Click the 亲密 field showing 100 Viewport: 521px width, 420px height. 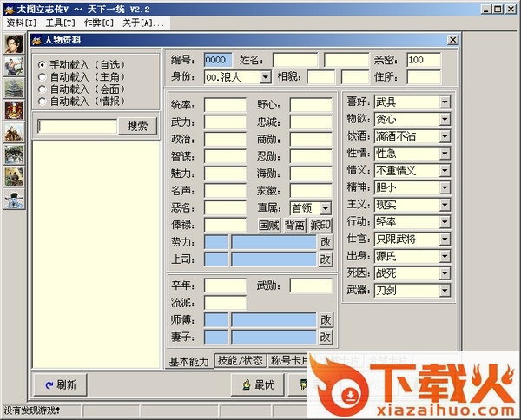coord(424,60)
